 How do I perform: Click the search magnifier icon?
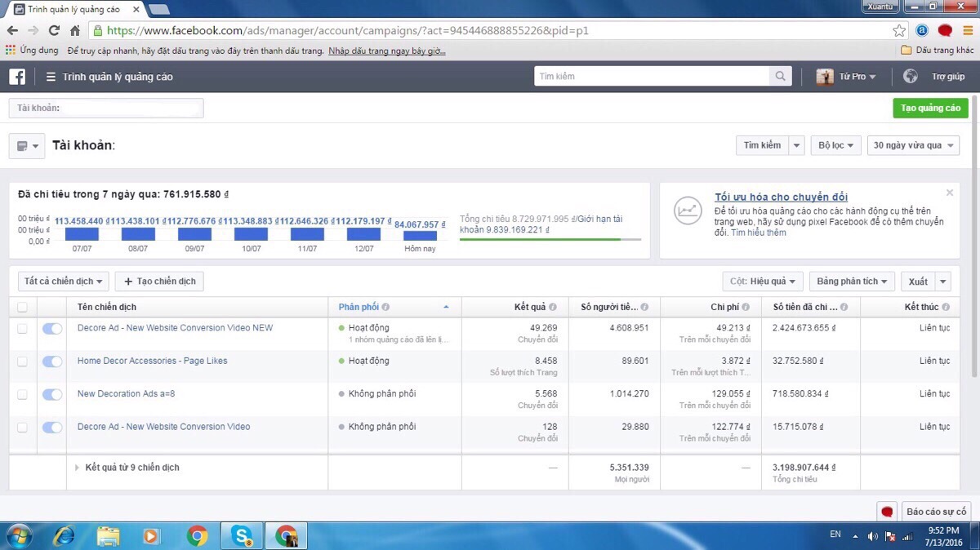pyautogui.click(x=781, y=77)
